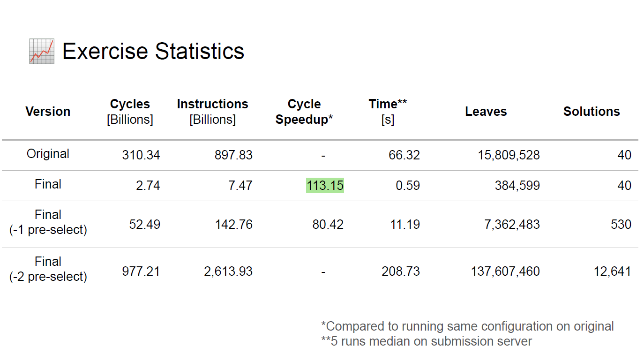Click the Cycle Speedup* column header
The width and height of the screenshot is (644, 362).
pos(304,112)
